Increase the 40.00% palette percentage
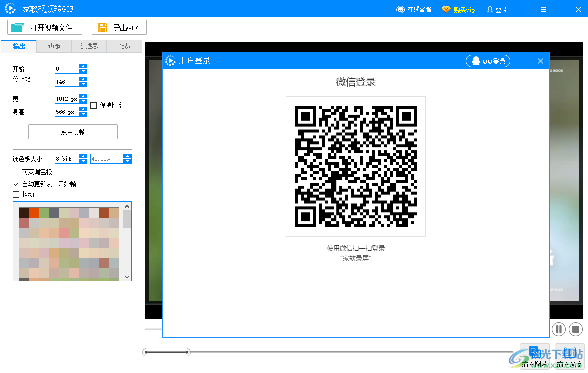Screen dimensions: 588x373 (x=128, y=157)
